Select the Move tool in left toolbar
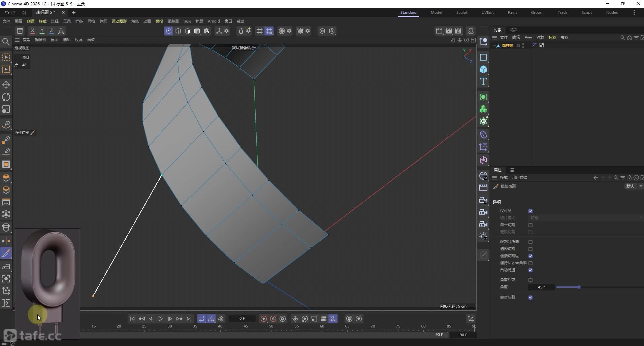This screenshot has width=644, height=346. (6, 85)
